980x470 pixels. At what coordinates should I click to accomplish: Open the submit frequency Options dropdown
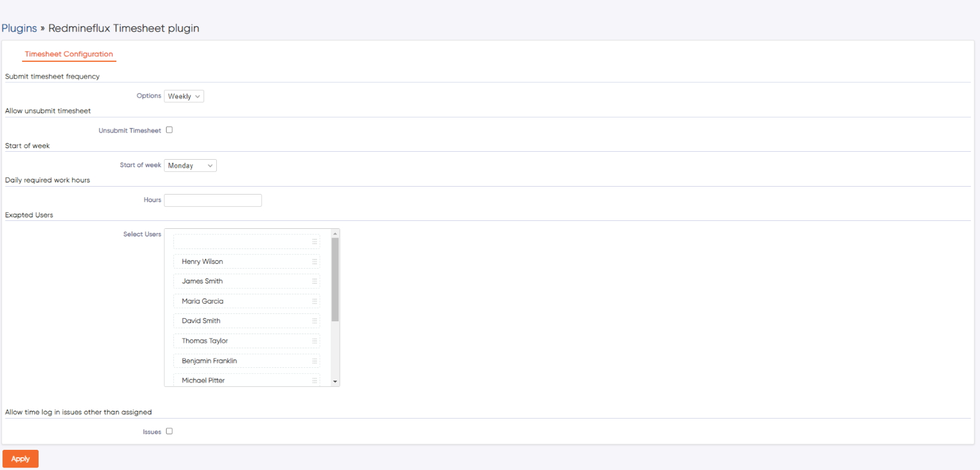(x=184, y=96)
